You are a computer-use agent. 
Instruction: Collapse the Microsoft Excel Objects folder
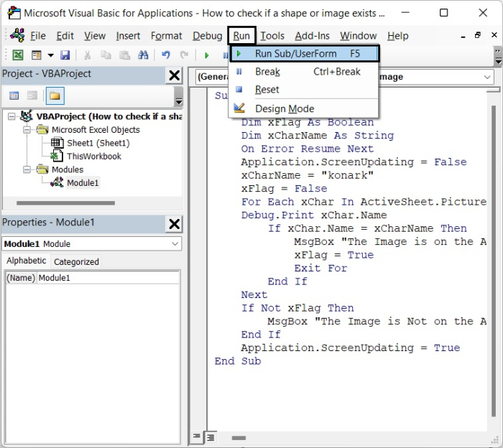click(27, 130)
